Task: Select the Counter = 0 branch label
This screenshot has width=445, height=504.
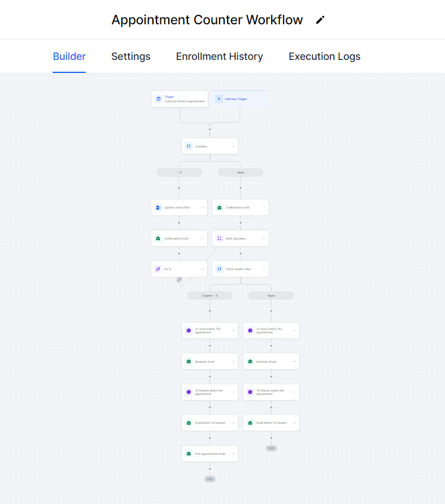Action: (x=210, y=295)
